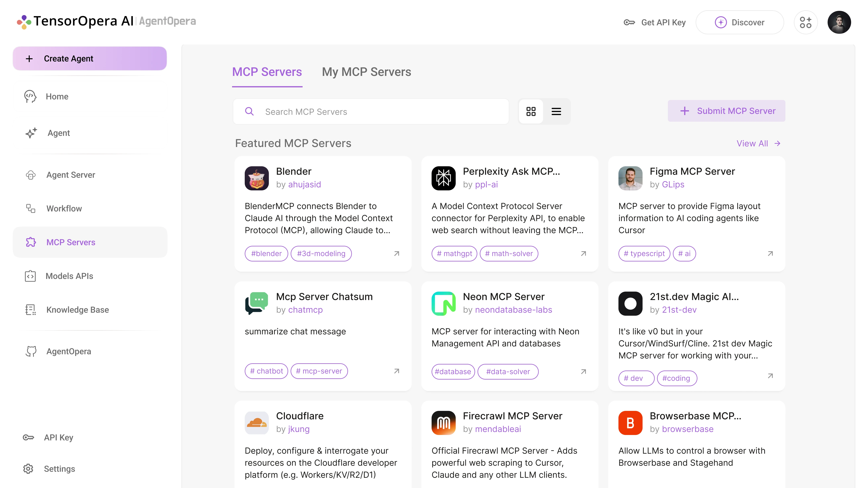Select the Agent Server sidebar icon
868x488 pixels.
click(31, 175)
